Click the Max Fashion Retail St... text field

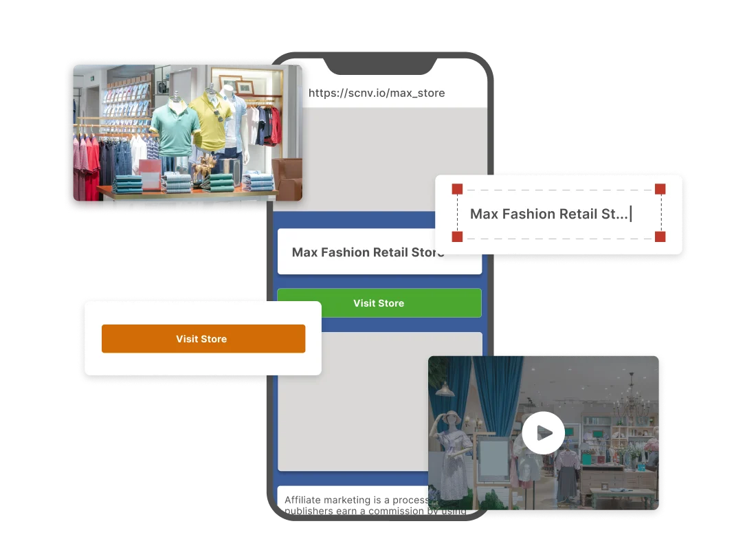coord(559,214)
